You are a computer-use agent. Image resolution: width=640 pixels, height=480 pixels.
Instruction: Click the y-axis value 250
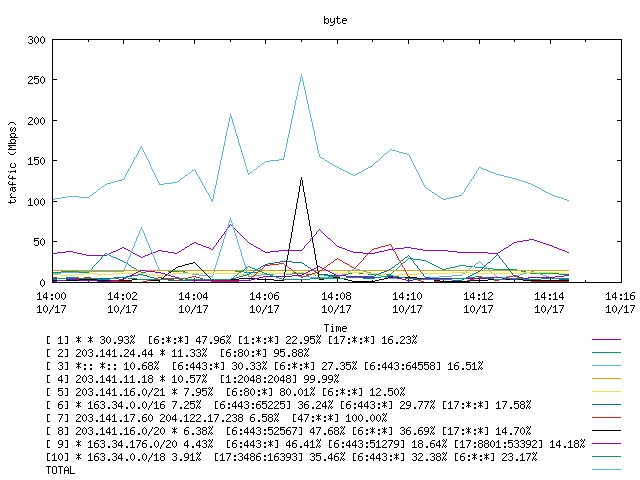tap(36, 80)
